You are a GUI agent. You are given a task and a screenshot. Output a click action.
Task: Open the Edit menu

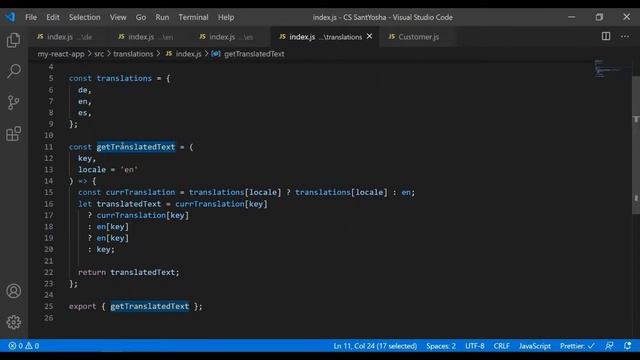coord(53,17)
